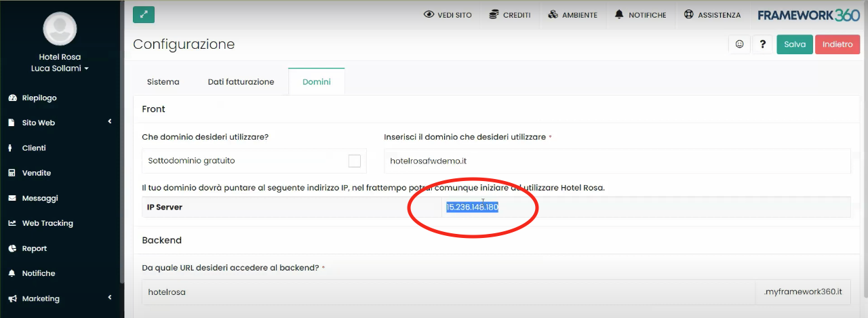Viewport: 868px width, 318px height.
Task: Click the IP Server label
Action: [165, 207]
